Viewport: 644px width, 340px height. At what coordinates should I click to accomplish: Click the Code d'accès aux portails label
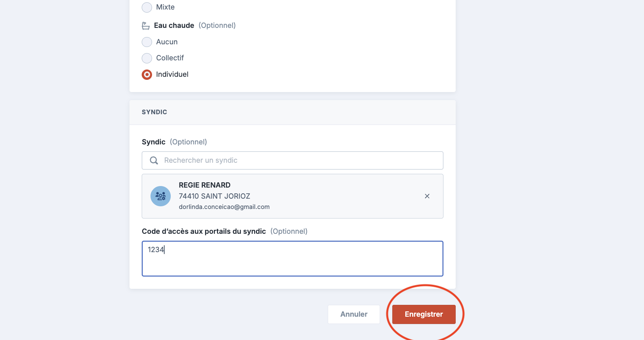click(x=204, y=232)
